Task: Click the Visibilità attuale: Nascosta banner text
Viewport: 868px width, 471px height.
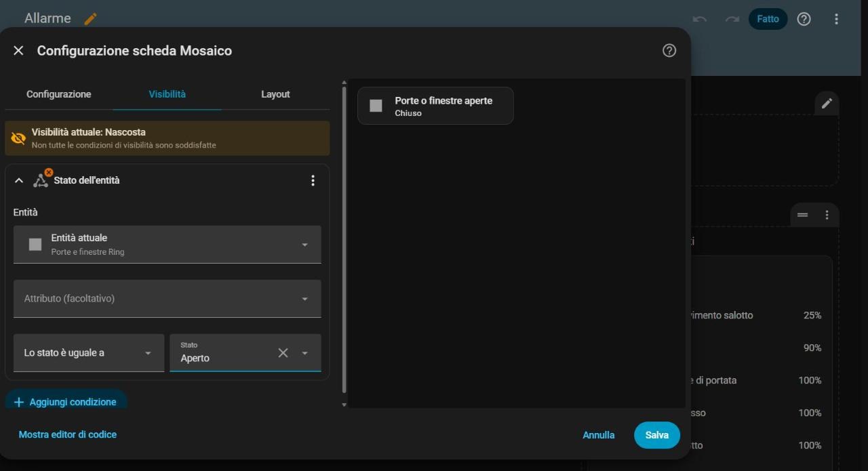Action: click(88, 132)
